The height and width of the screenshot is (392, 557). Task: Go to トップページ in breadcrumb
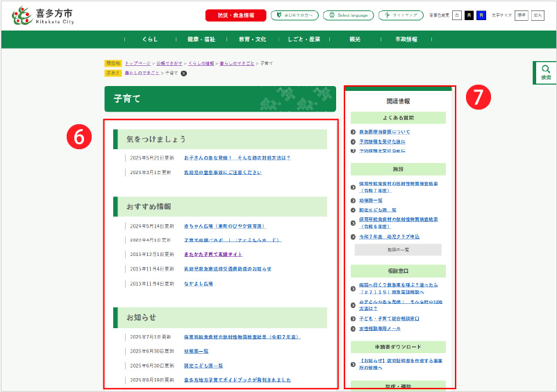click(138, 63)
